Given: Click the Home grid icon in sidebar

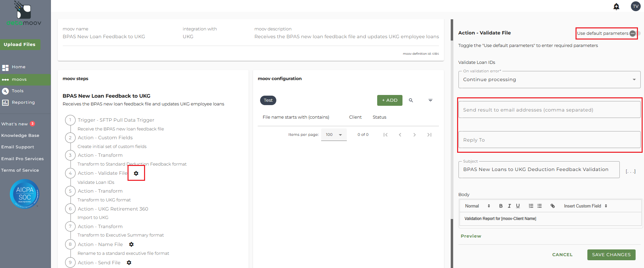Looking at the screenshot, I should 5,68.
